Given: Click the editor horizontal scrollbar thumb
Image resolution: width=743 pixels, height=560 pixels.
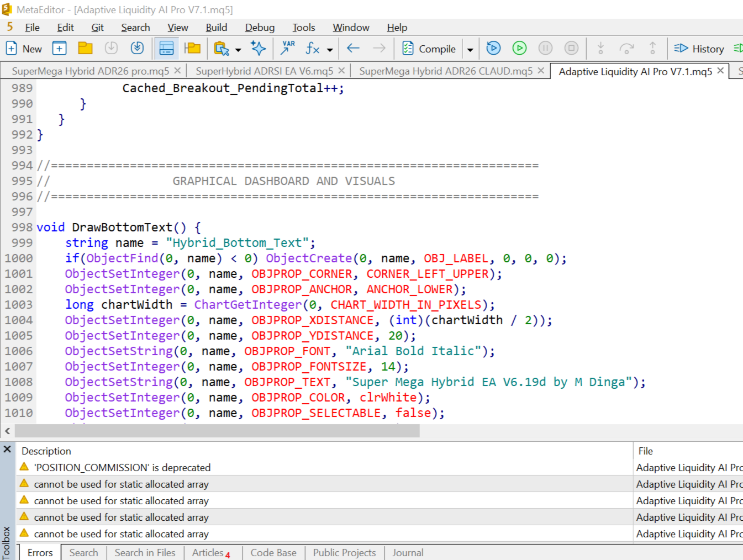Looking at the screenshot, I should (x=217, y=431).
